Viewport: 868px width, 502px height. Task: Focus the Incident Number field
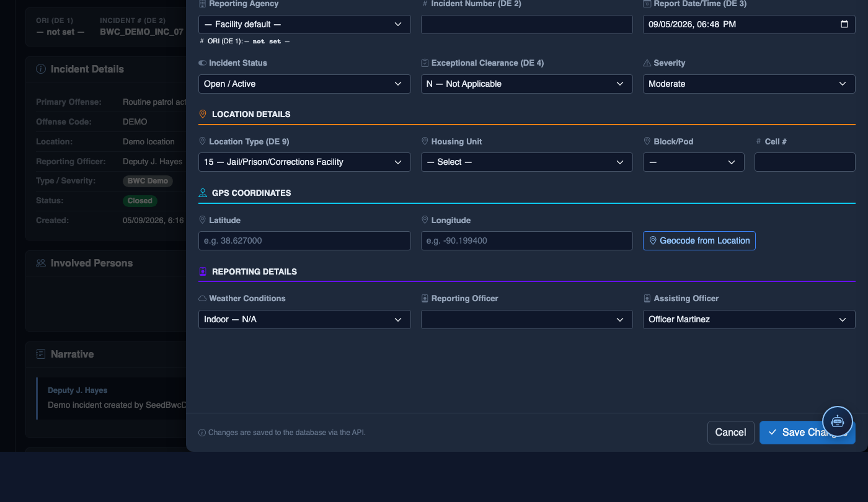click(x=527, y=24)
